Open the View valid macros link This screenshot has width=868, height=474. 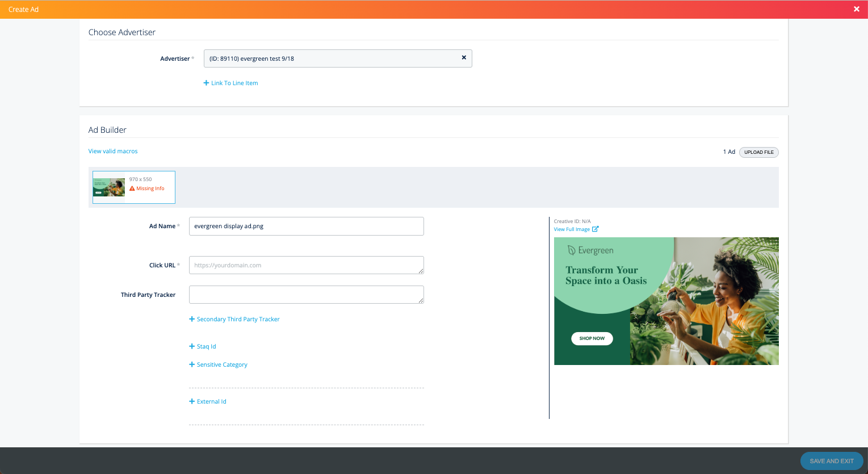click(x=113, y=151)
